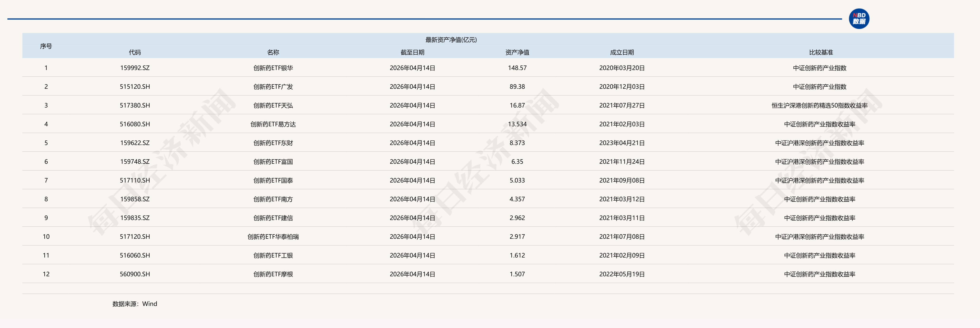Click the 资产净值 column header
Image resolution: width=980 pixels, height=328 pixels.
click(518, 52)
